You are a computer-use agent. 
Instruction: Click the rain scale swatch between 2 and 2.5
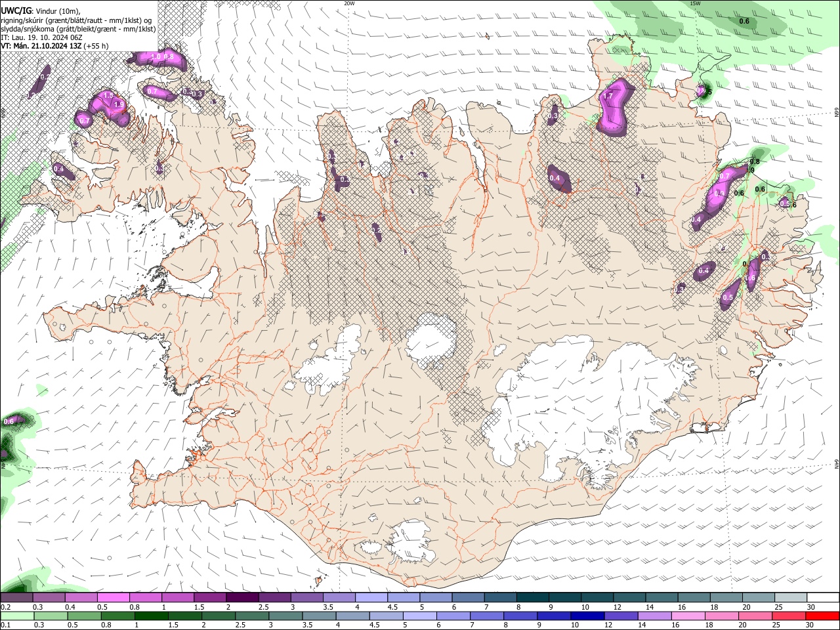[x=218, y=616]
